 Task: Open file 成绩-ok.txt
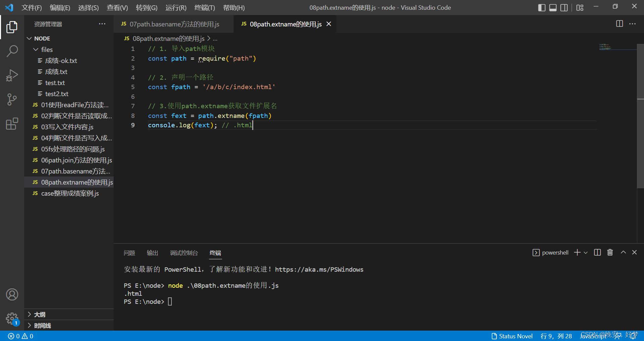coord(69,61)
